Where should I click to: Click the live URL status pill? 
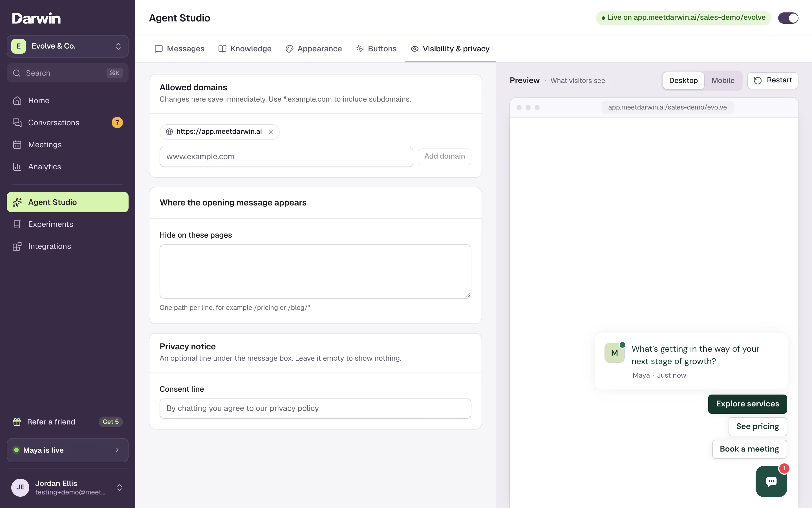tap(683, 18)
